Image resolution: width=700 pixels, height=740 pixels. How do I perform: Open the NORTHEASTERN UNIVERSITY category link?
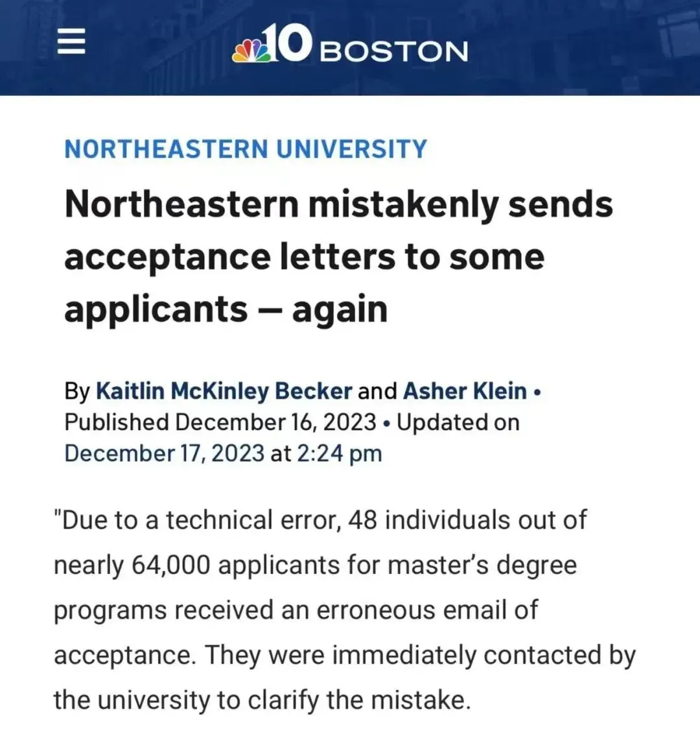[x=245, y=149]
